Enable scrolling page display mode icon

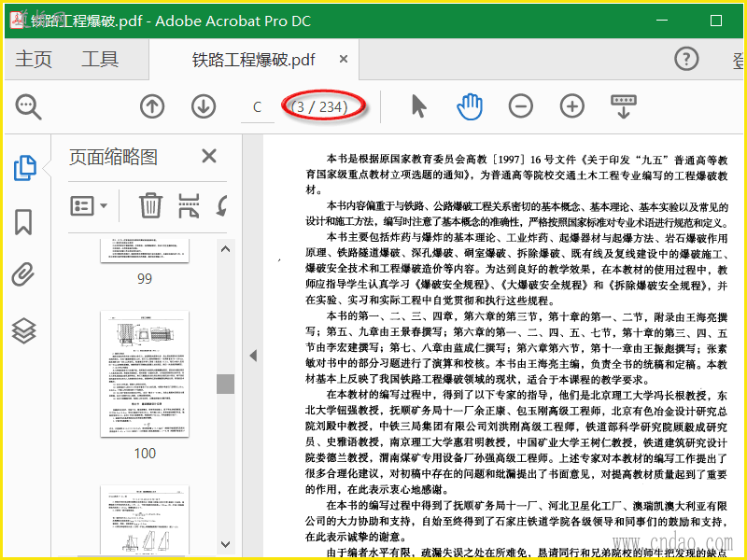624,106
